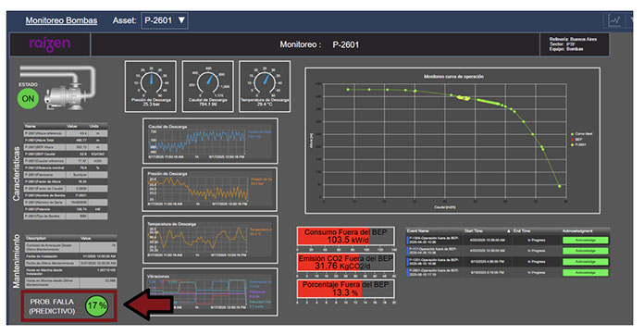The height and width of the screenshot is (335, 644).
Task: Click the green ON status indicator
Action: pos(28,98)
